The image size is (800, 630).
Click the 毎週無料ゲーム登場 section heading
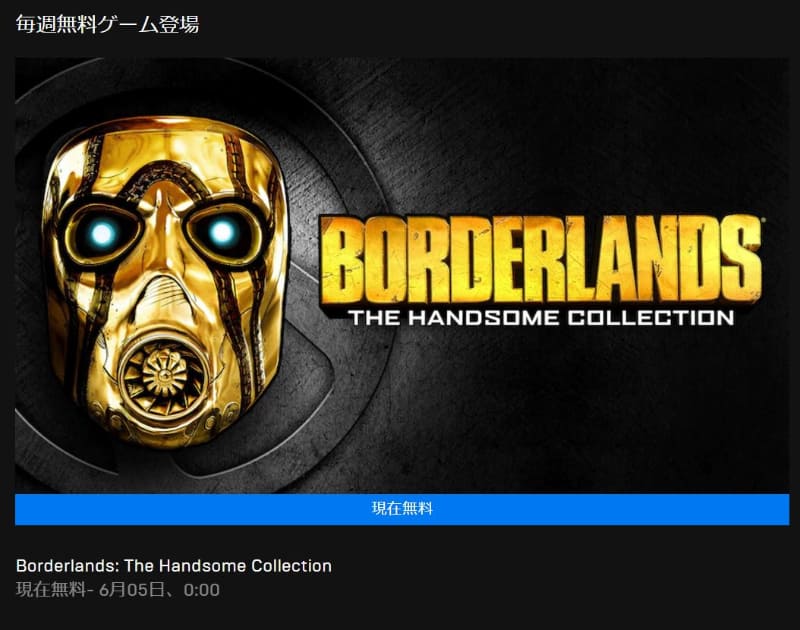pyautogui.click(x=107, y=24)
